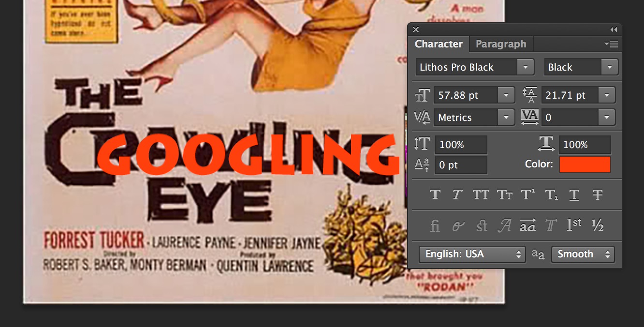Viewport: 644px width, 327px height.
Task: Click the OpenType Ordinals icon
Action: point(574,225)
